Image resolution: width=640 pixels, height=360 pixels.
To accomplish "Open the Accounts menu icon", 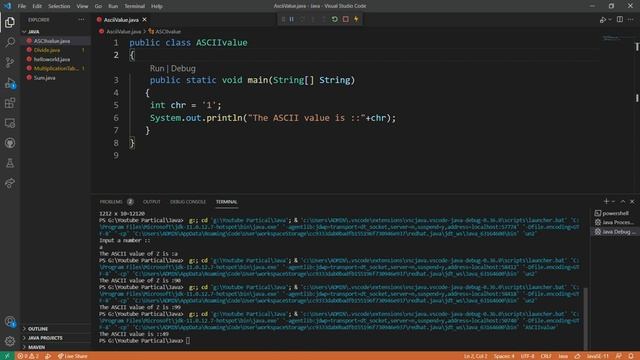I will [10, 322].
